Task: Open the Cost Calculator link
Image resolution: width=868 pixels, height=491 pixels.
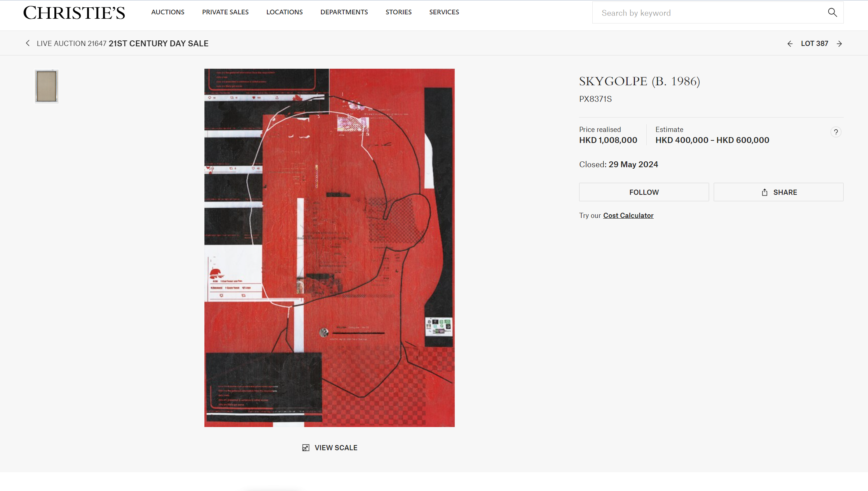Action: (x=628, y=216)
